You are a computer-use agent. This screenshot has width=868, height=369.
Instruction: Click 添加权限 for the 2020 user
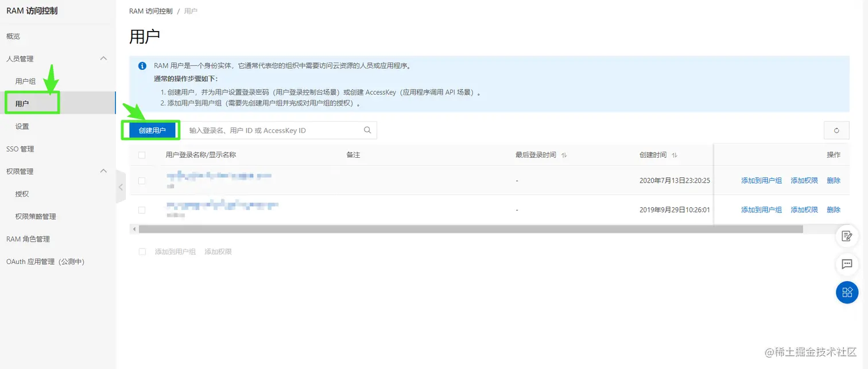pos(804,180)
